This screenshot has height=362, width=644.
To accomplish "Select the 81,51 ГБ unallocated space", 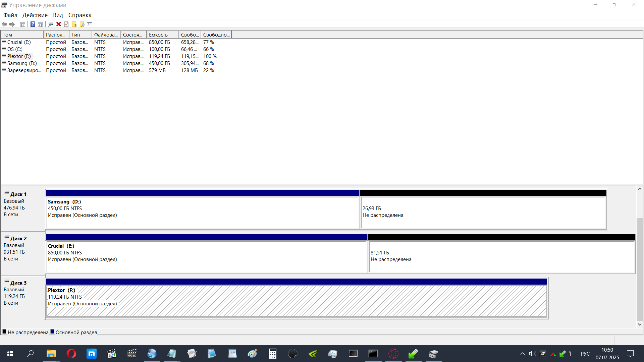I will point(501,256).
